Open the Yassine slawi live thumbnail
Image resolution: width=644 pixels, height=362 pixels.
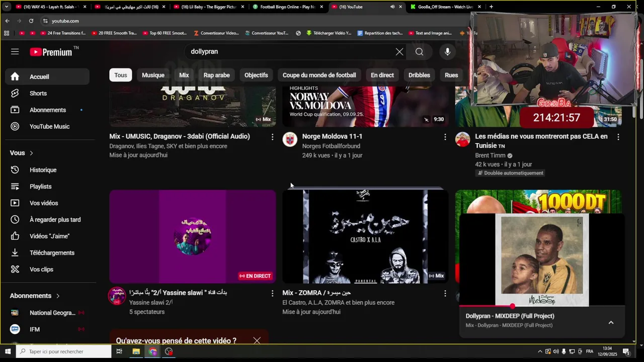193,236
